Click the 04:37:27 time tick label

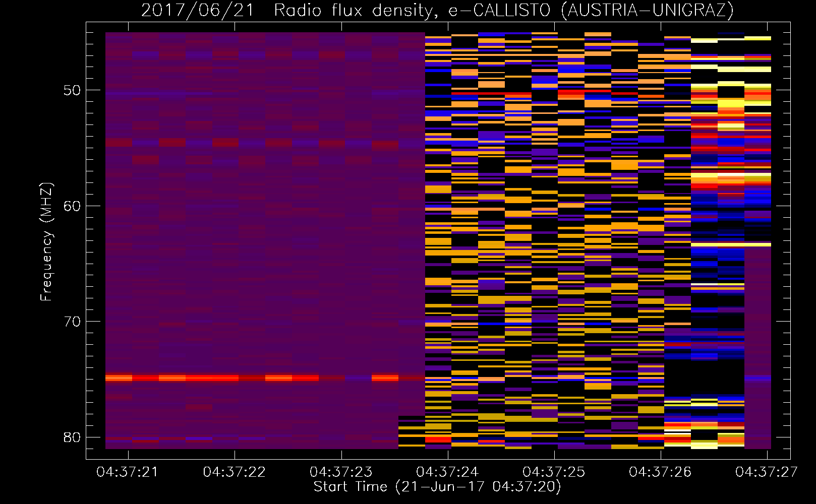tap(767, 472)
